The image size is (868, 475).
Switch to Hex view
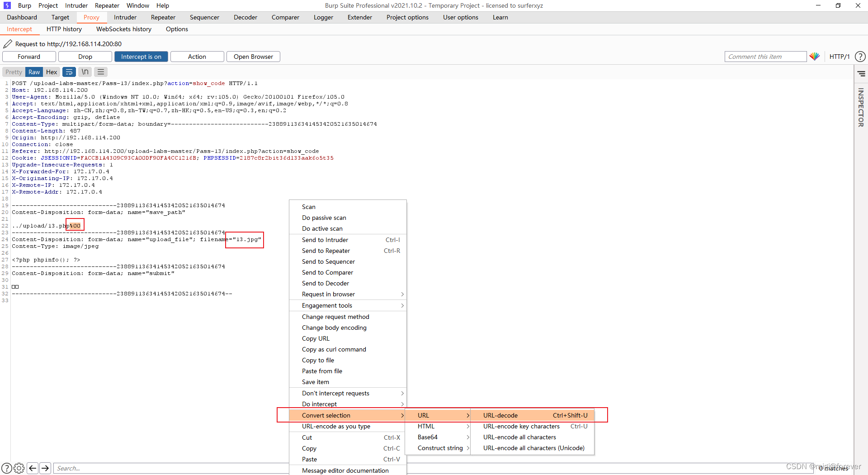tap(52, 72)
